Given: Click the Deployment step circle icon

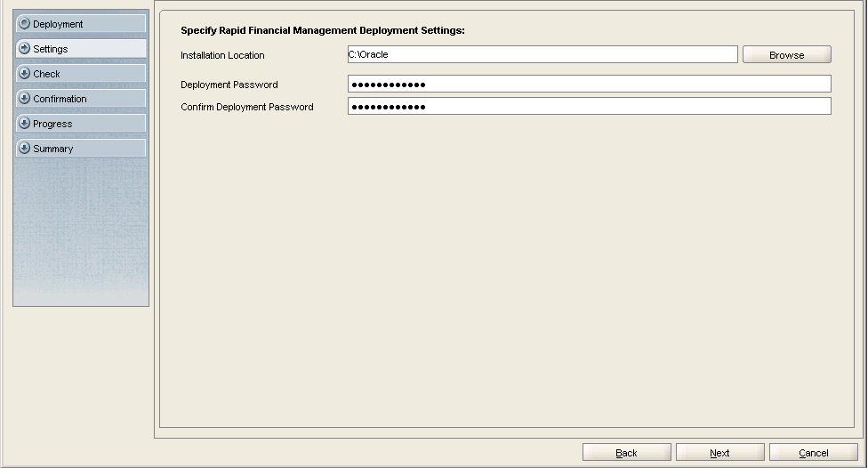Looking at the screenshot, I should [24, 23].
